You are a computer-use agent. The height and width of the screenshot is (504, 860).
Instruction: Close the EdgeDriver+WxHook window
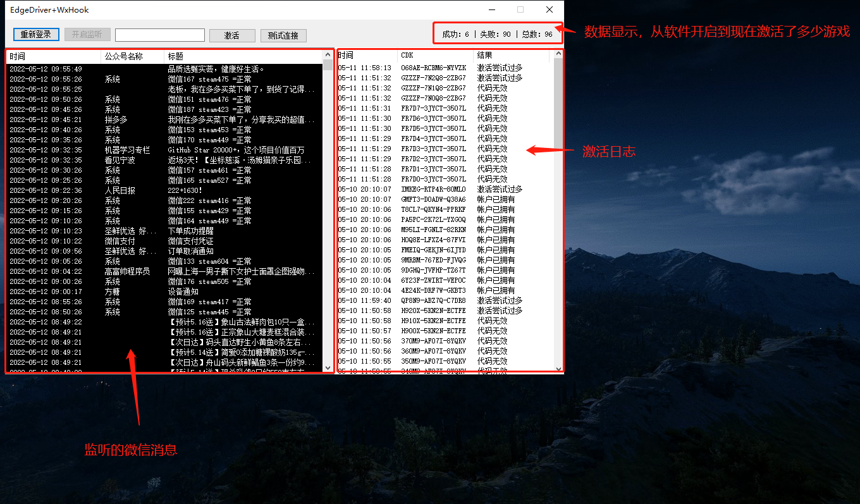550,9
